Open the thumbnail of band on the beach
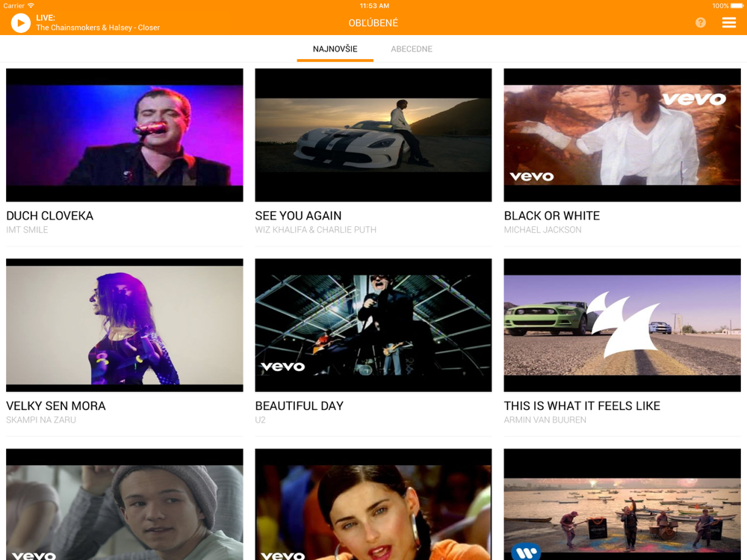The image size is (747, 560). pyautogui.click(x=622, y=504)
